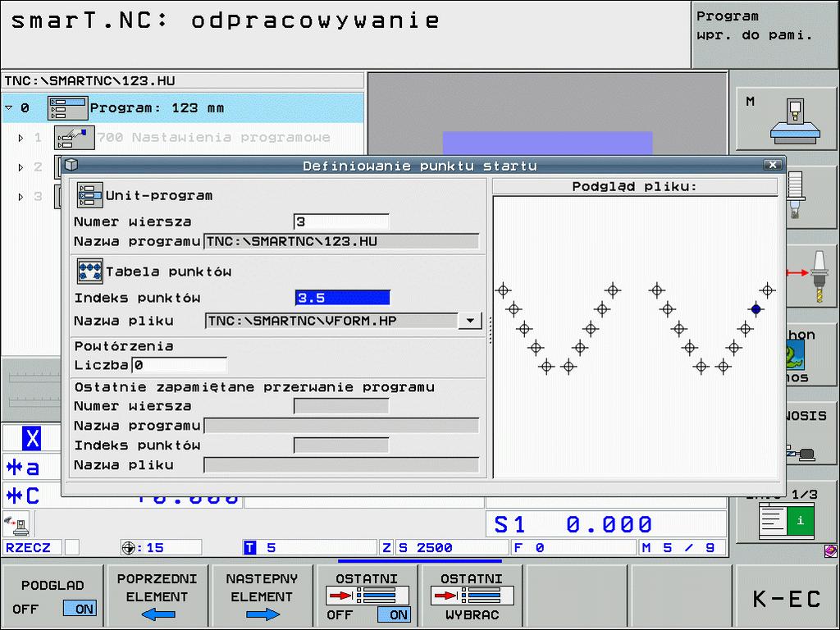Select the first top-left preview point

pyautogui.click(x=503, y=290)
